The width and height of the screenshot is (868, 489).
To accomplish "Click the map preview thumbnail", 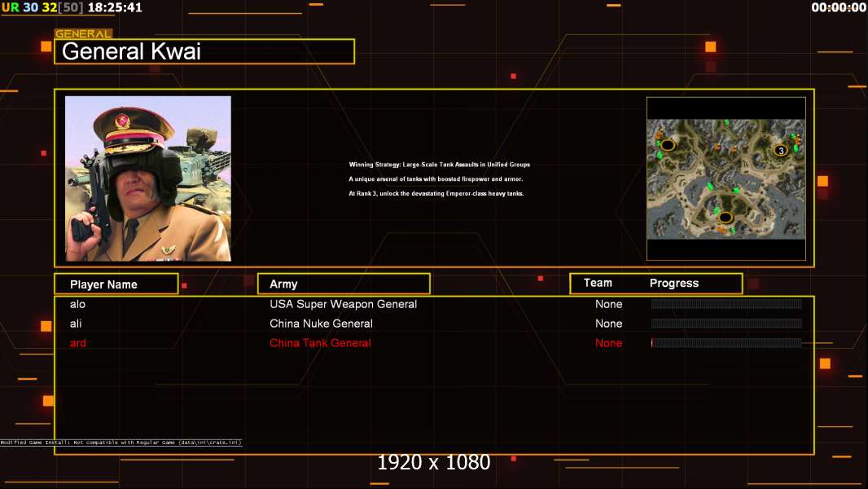I will [726, 178].
